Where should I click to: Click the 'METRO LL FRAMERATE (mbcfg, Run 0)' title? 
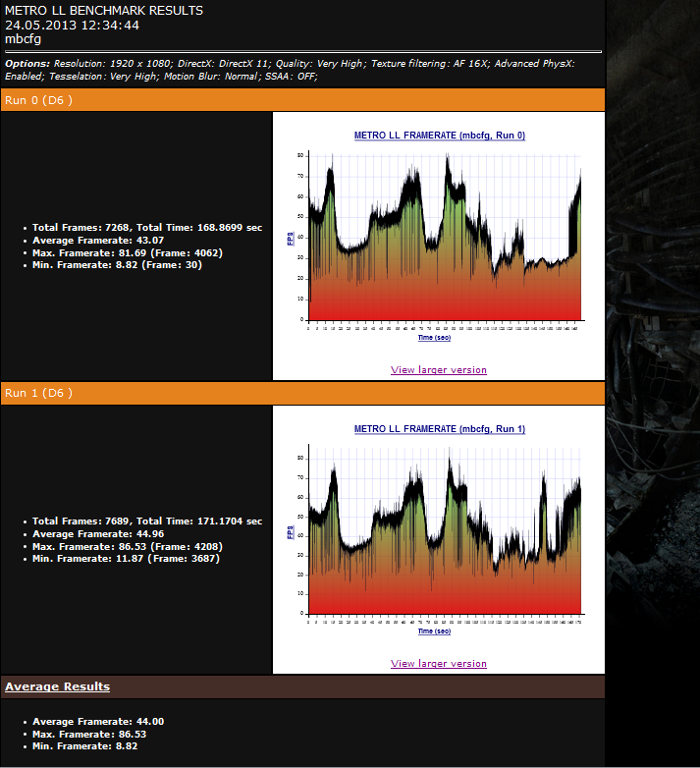click(x=440, y=136)
